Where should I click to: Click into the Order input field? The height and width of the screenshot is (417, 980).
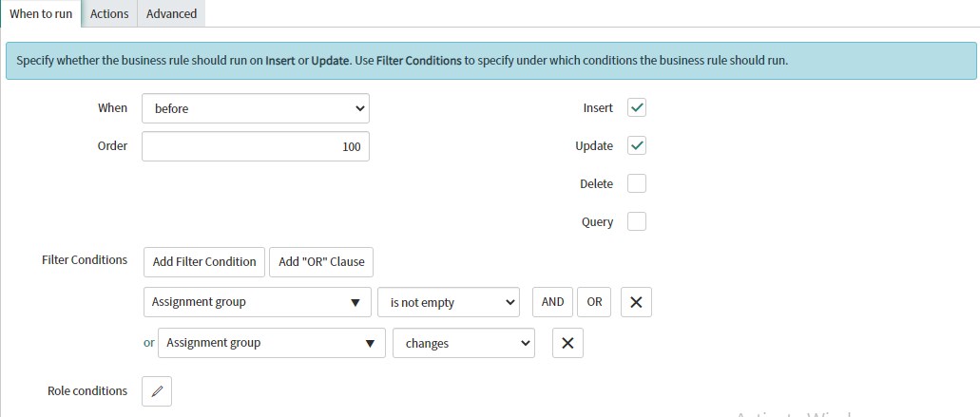[256, 146]
